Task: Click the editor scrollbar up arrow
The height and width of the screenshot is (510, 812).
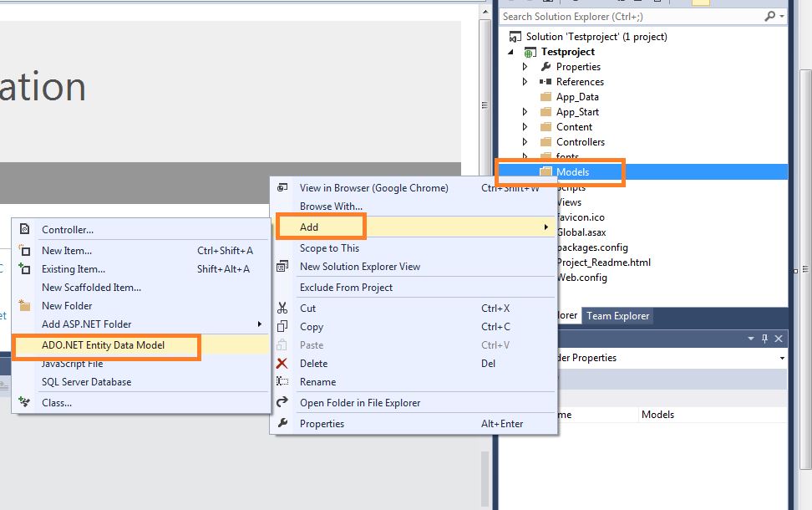Action: [485, 11]
